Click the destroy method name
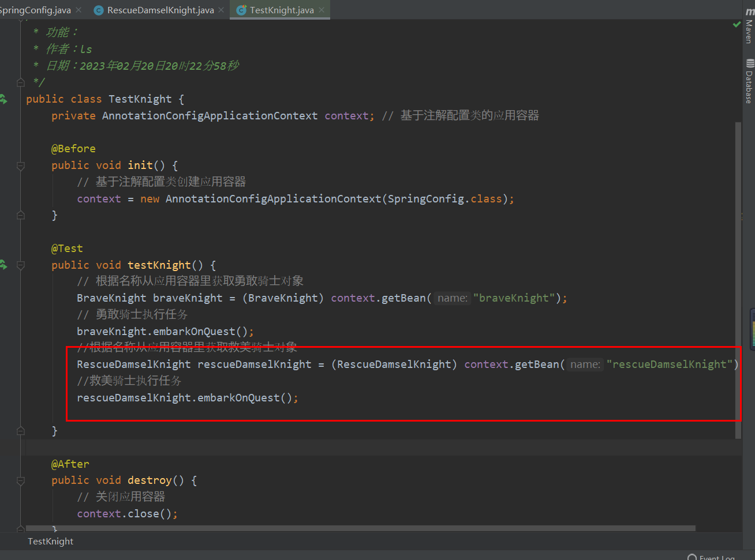The image size is (755, 560). point(149,480)
